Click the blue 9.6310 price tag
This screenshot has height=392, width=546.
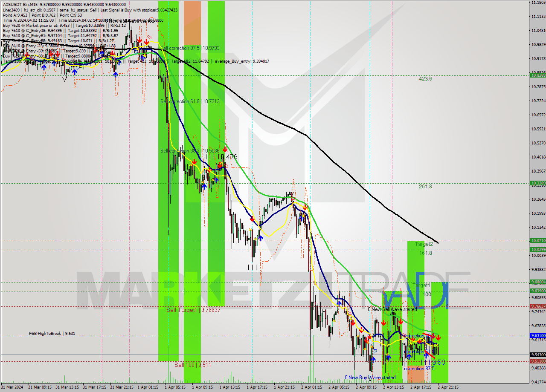[537, 335]
